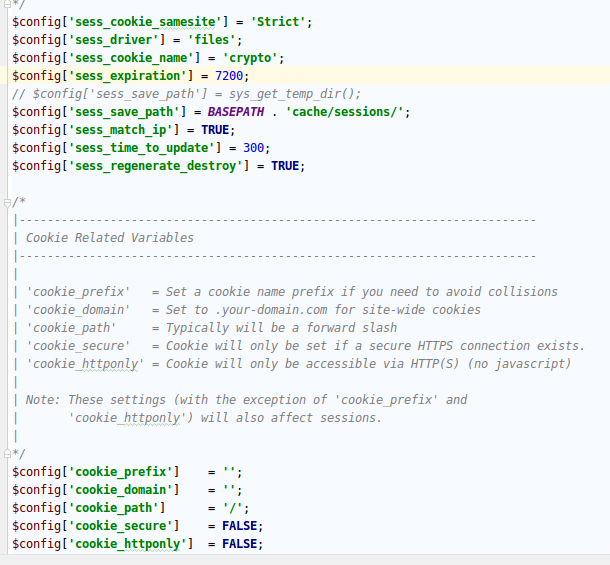Click the 300 time to update value

coord(254,148)
